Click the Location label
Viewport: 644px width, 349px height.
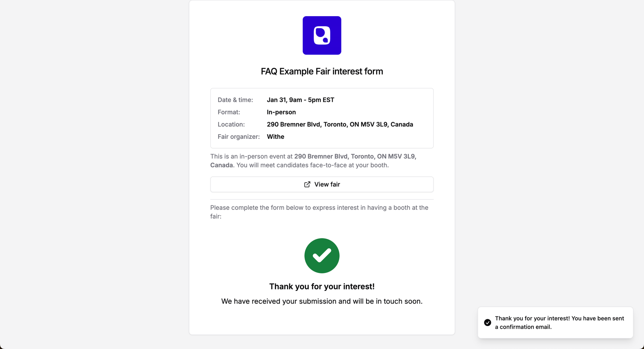point(231,124)
